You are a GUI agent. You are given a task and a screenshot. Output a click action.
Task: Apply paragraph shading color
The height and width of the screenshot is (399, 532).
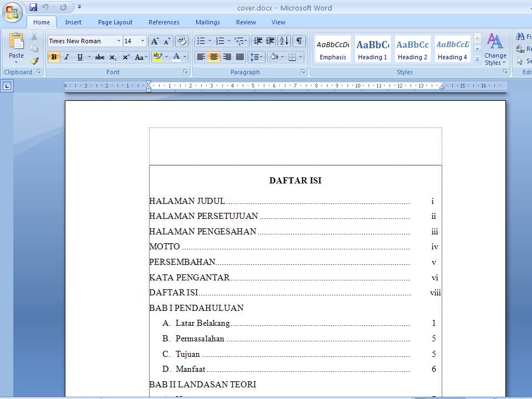(273, 57)
